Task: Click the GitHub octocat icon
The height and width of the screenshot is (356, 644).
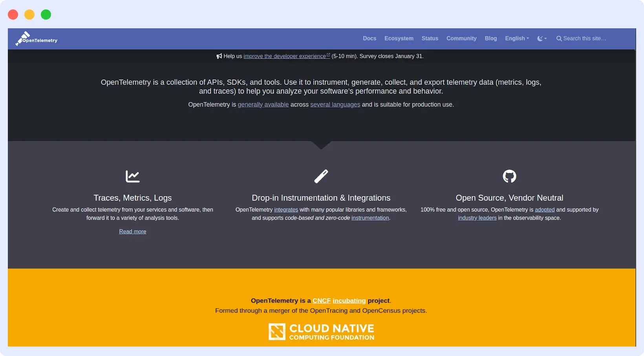Action: click(x=509, y=176)
